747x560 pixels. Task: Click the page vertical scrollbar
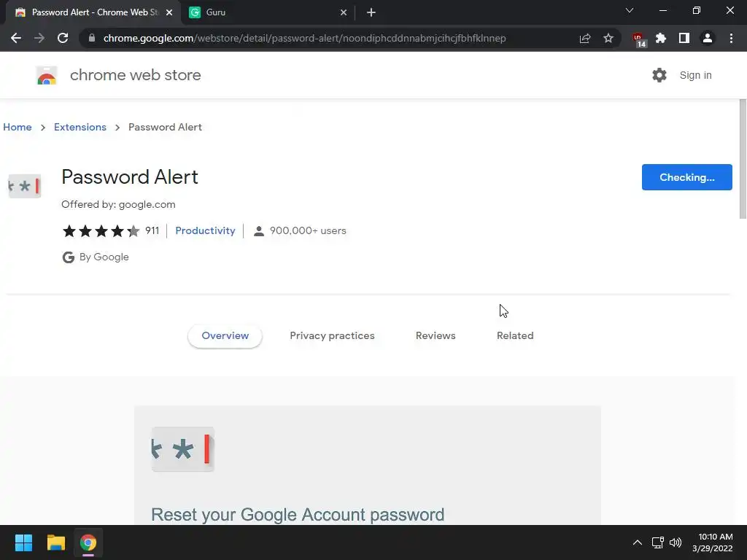point(743,160)
